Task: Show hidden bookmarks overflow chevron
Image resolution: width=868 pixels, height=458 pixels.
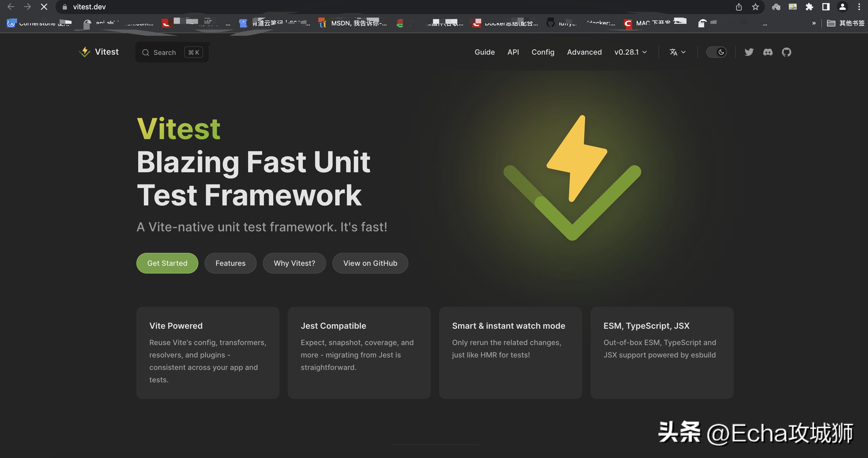Action: (x=814, y=23)
